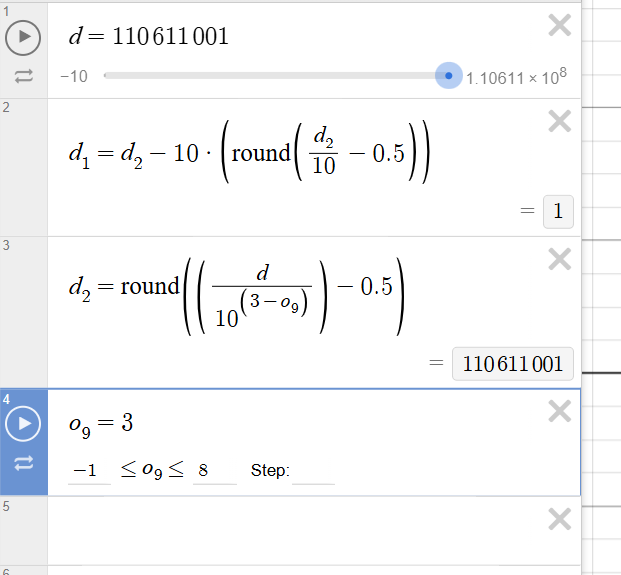Image resolution: width=621 pixels, height=575 pixels.
Task: Delete the d = 110611001 expression
Action: click(560, 26)
